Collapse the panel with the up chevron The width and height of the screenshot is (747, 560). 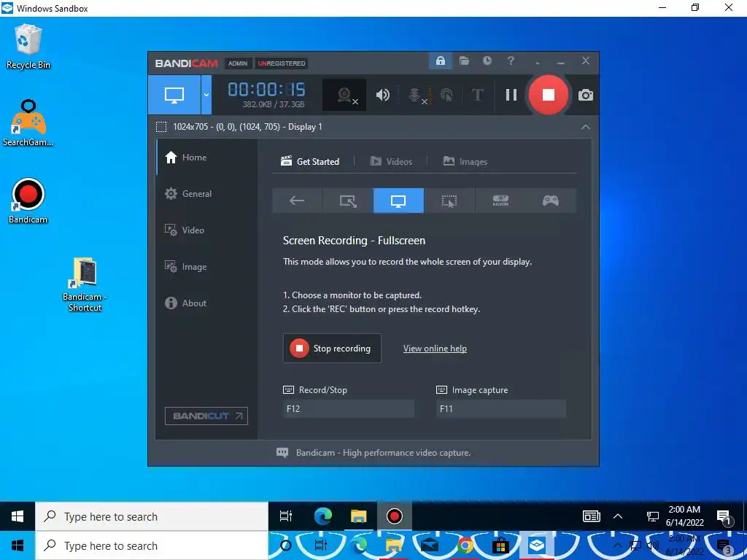click(x=586, y=127)
